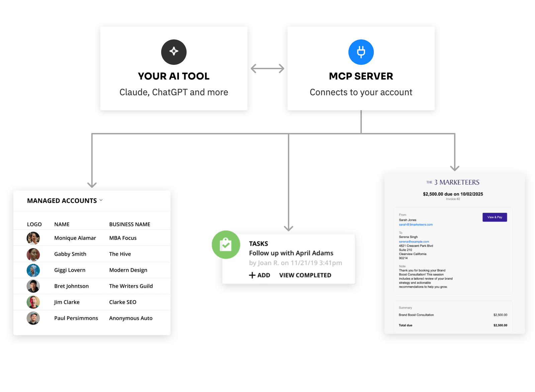
Task: Click the green Tasks clipboard icon
Action: [226, 245]
